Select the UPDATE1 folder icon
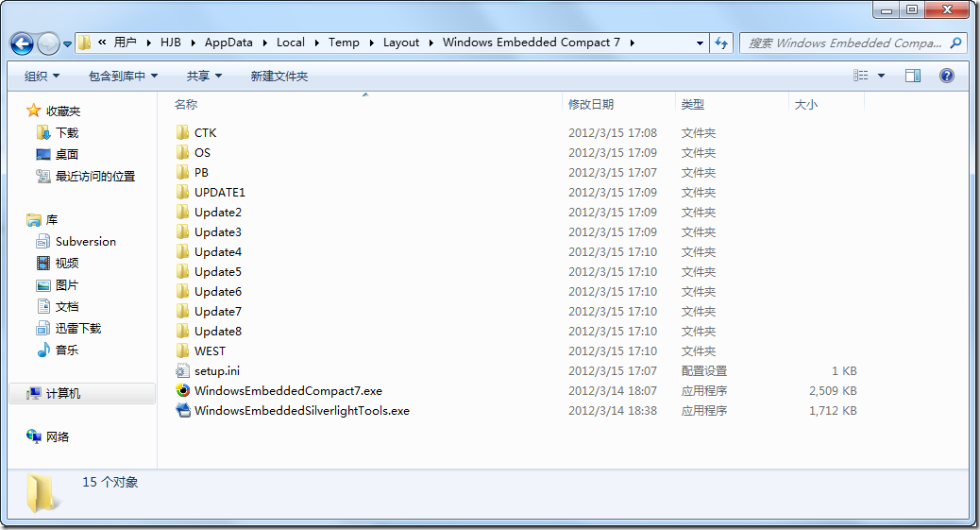 click(x=182, y=192)
